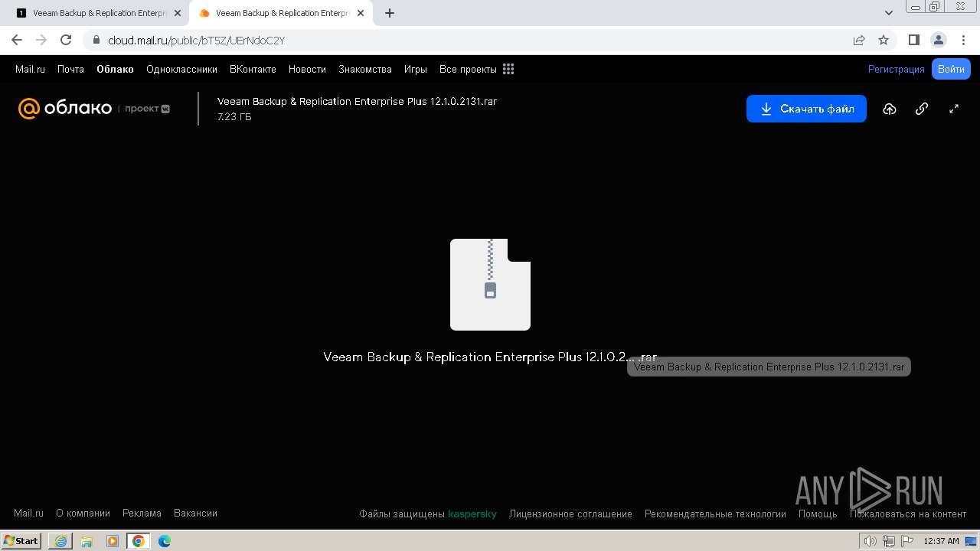Save file to cloud icon
This screenshot has width=980, height=551.
point(890,109)
